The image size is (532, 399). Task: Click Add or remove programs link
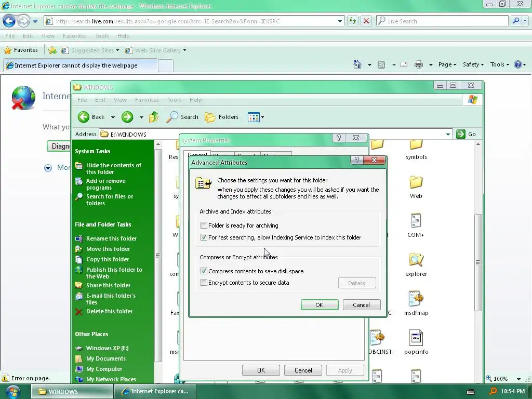[x=106, y=184]
